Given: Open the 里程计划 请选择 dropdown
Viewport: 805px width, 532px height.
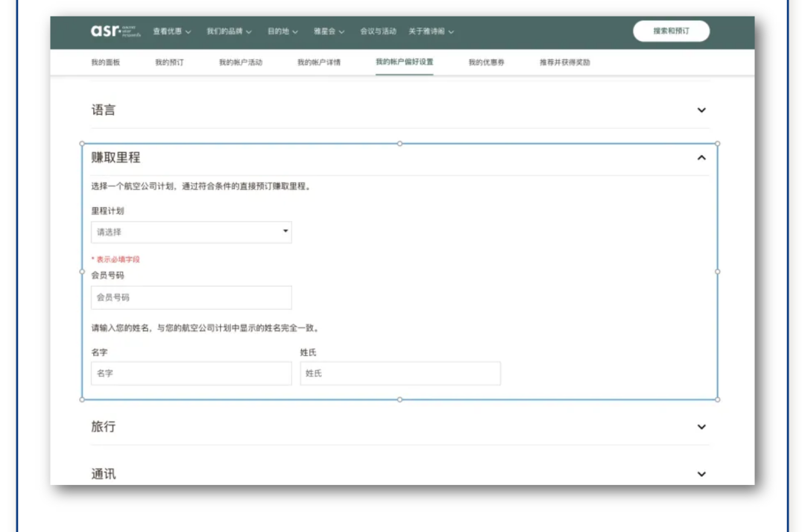Looking at the screenshot, I should 191,232.
